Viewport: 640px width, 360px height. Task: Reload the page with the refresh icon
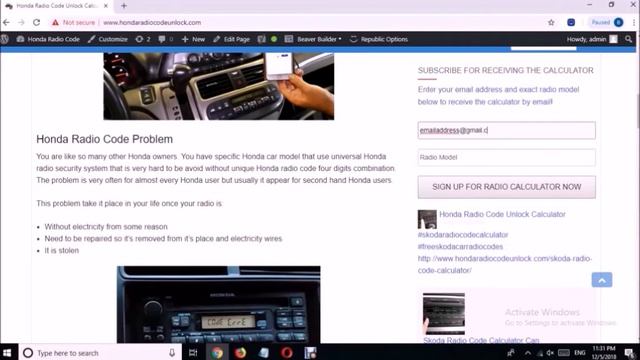click(x=36, y=22)
